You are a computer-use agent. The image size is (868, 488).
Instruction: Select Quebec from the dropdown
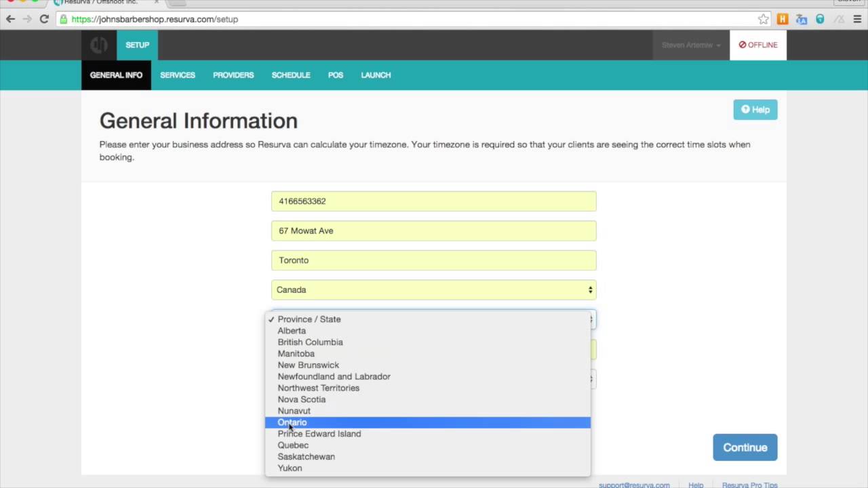coord(428,445)
